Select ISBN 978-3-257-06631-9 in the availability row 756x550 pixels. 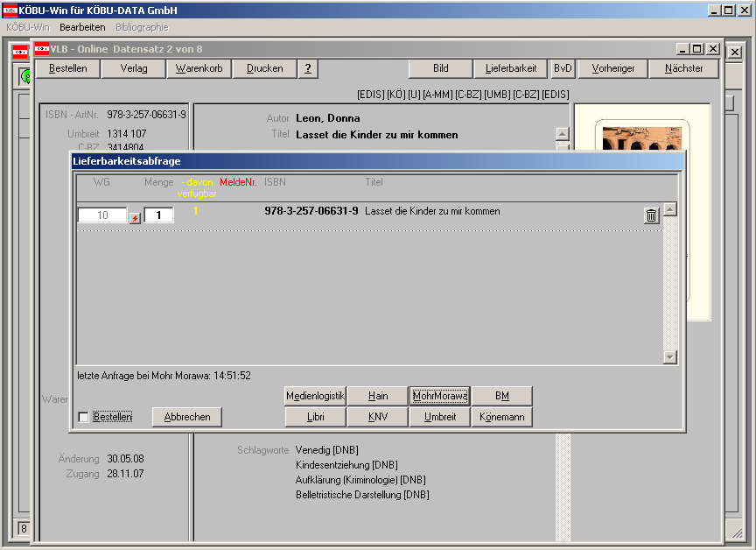click(x=311, y=211)
